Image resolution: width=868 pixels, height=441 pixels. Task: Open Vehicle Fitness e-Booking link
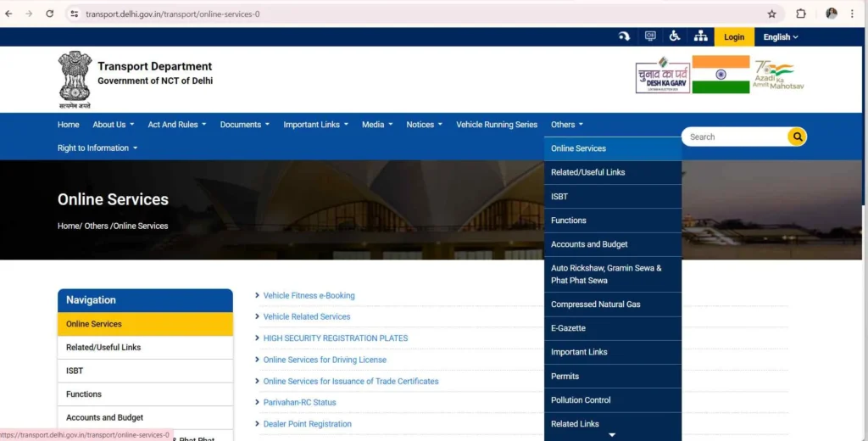point(309,296)
